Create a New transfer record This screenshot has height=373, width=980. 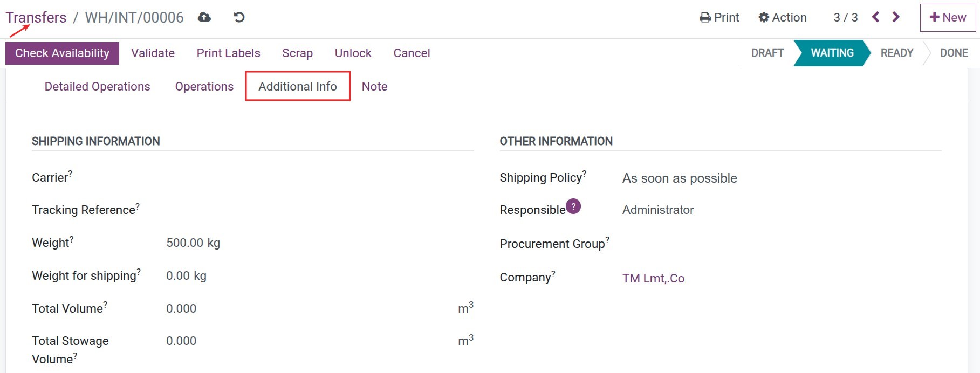[x=948, y=18]
